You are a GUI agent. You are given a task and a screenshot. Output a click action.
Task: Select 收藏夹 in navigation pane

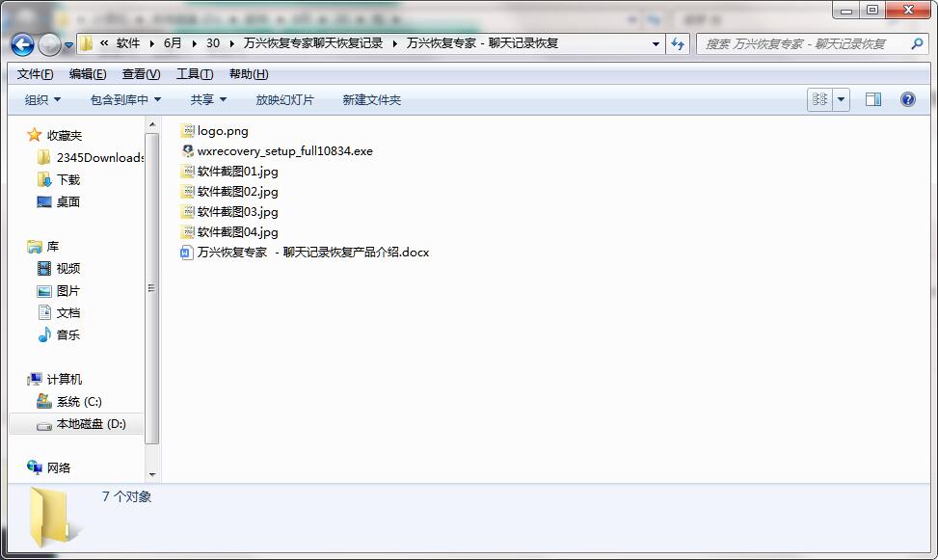tap(64, 136)
